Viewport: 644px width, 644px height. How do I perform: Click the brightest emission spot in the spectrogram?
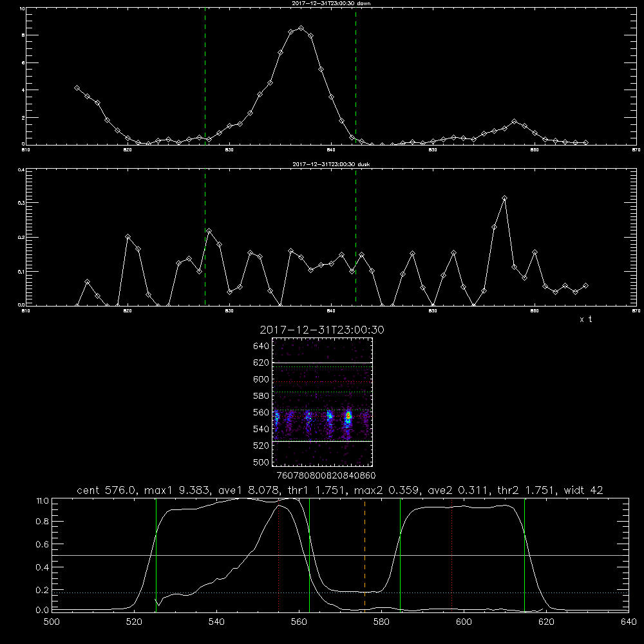[x=348, y=417]
